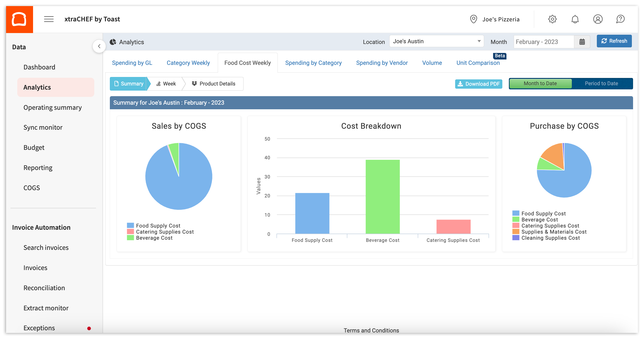
Task: Click the user profile icon
Action: [x=598, y=19]
